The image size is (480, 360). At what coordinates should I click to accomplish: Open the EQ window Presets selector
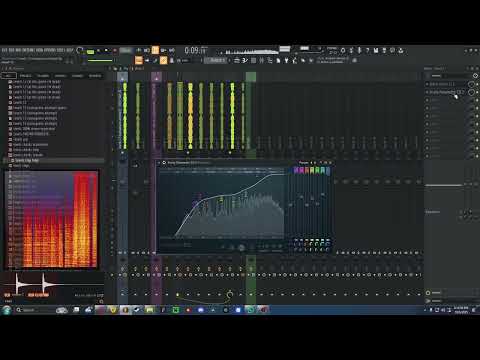[x=304, y=163]
